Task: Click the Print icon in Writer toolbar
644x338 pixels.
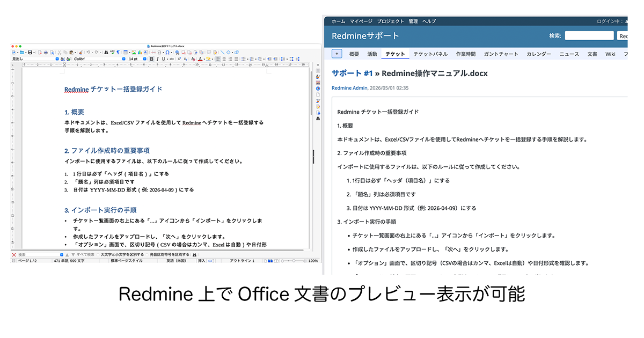Action: [46, 53]
